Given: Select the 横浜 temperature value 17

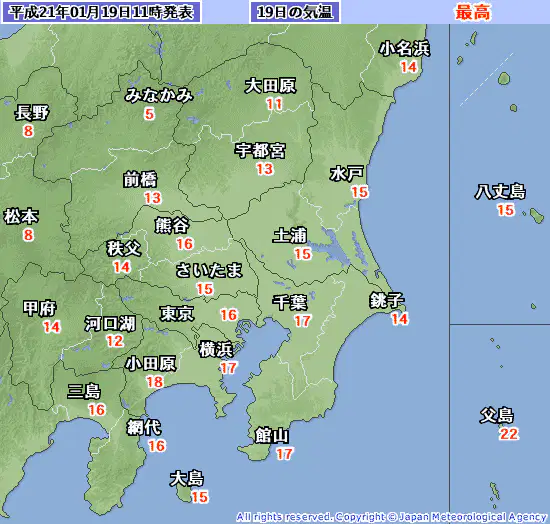Looking at the screenshot, I should (x=228, y=368).
